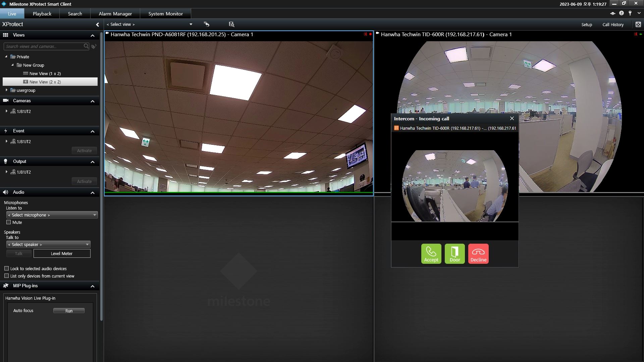Expand 1JB1JT2 under Event
644x362 pixels.
click(6, 141)
